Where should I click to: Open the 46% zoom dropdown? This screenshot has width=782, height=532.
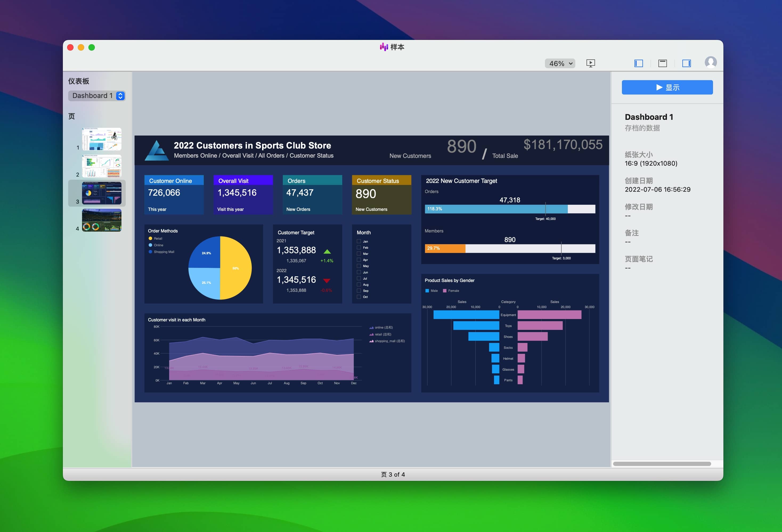[x=560, y=63]
